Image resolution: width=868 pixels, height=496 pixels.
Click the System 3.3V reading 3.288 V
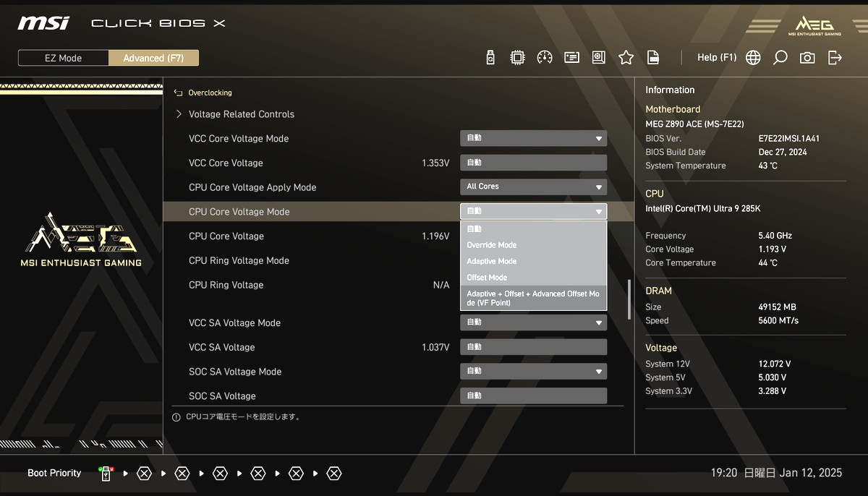point(772,391)
